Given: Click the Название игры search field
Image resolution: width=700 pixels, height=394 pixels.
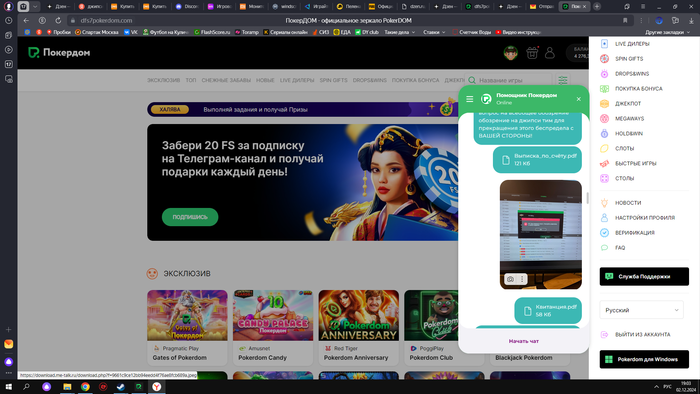Looking at the screenshot, I should [x=508, y=80].
